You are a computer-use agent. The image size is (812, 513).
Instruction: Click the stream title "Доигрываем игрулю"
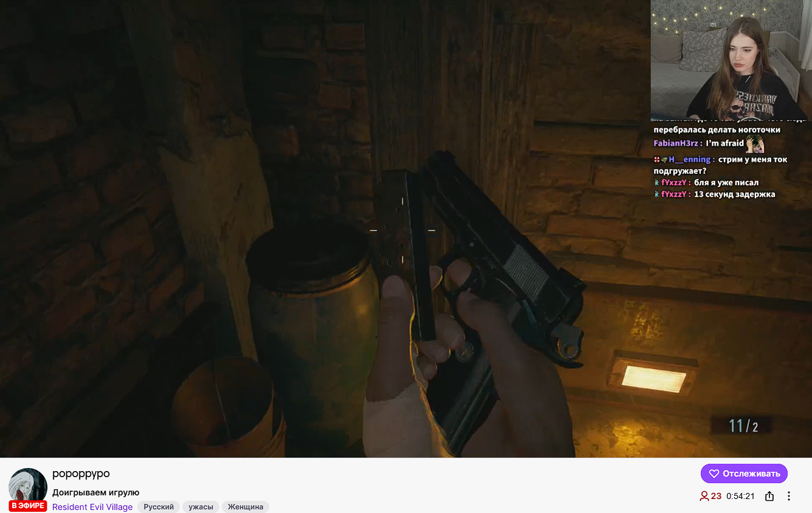coord(96,492)
